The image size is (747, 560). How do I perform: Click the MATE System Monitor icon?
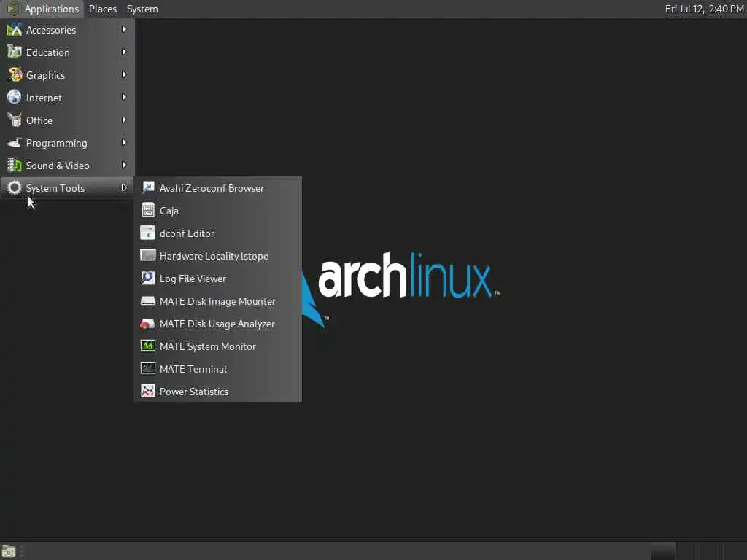point(147,346)
